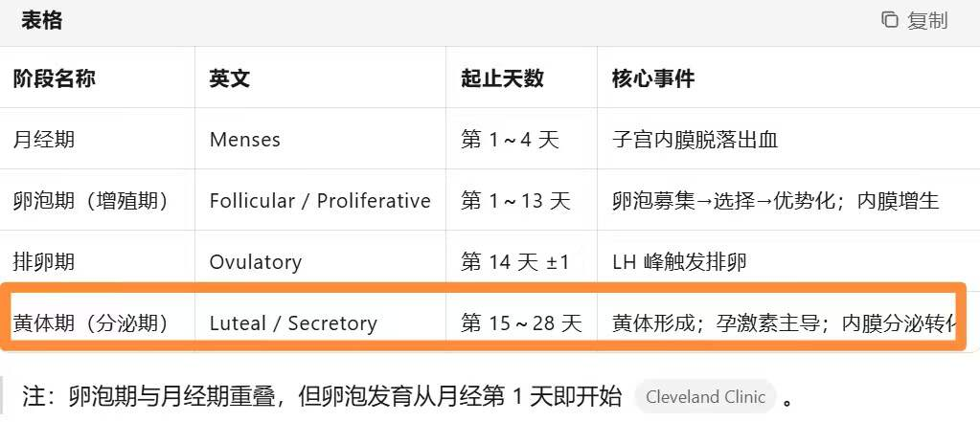
Task: Click the LH 峰触发排卵 cell
Action: point(679,261)
